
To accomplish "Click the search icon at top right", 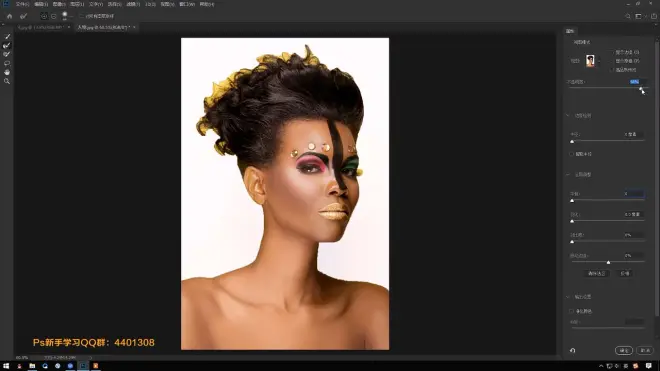I will [628, 16].
